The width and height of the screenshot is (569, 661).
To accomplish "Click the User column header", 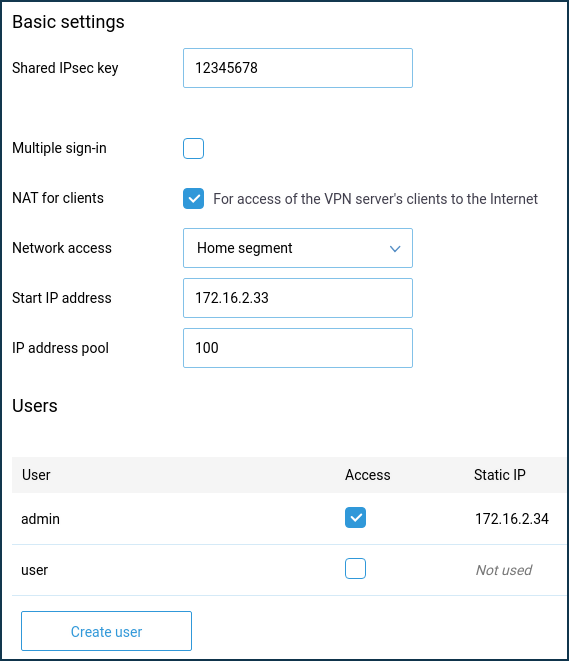I will coord(36,475).
